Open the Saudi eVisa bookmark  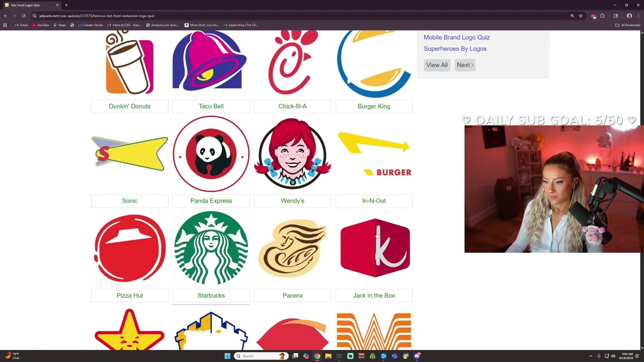240,25
